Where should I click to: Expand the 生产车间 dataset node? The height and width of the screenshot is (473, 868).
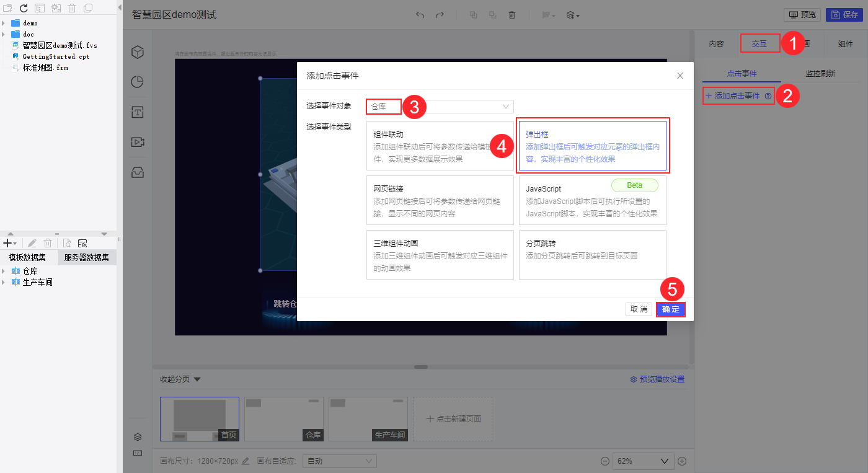pyautogui.click(x=4, y=282)
